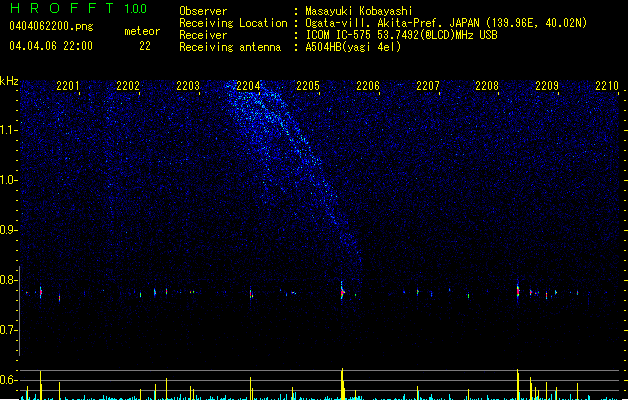
Task: Click the 0.9 kHz axis label
Action: 8,230
